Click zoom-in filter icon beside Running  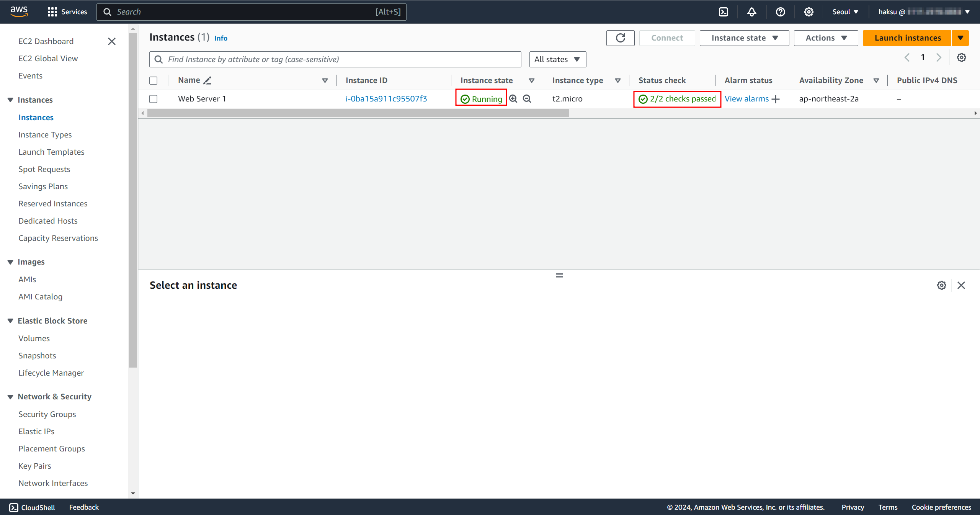tap(513, 99)
